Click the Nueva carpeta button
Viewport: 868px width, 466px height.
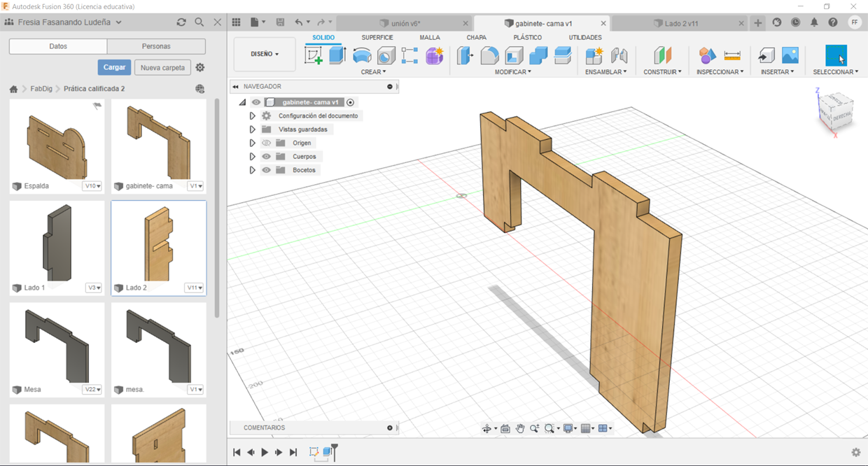click(162, 68)
